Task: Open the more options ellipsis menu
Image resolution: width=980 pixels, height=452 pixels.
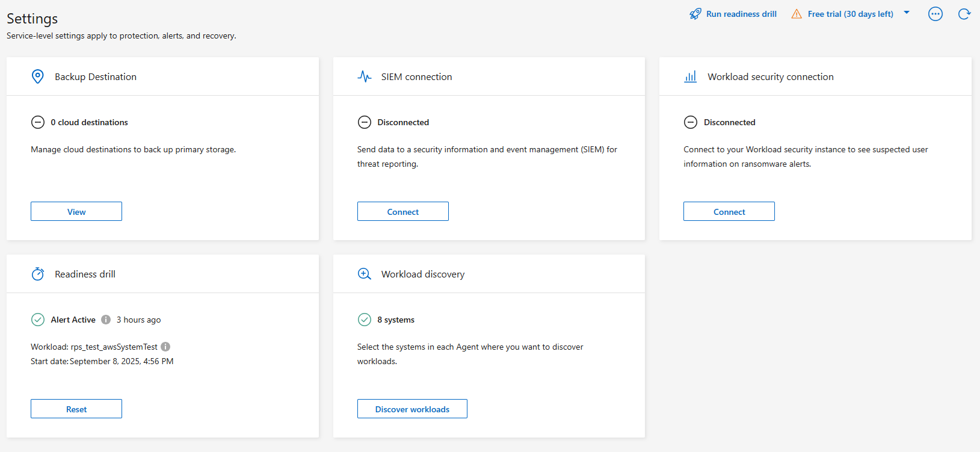Action: [x=935, y=14]
